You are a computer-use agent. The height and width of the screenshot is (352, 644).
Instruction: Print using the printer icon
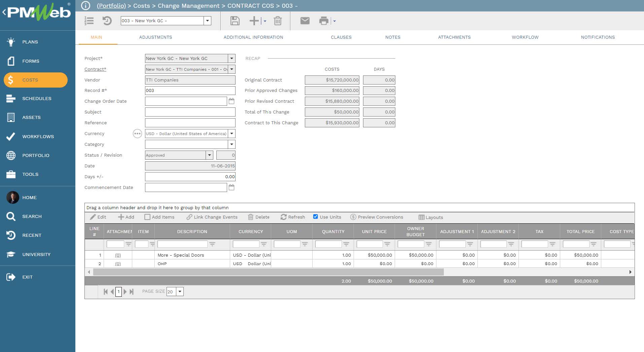click(324, 21)
